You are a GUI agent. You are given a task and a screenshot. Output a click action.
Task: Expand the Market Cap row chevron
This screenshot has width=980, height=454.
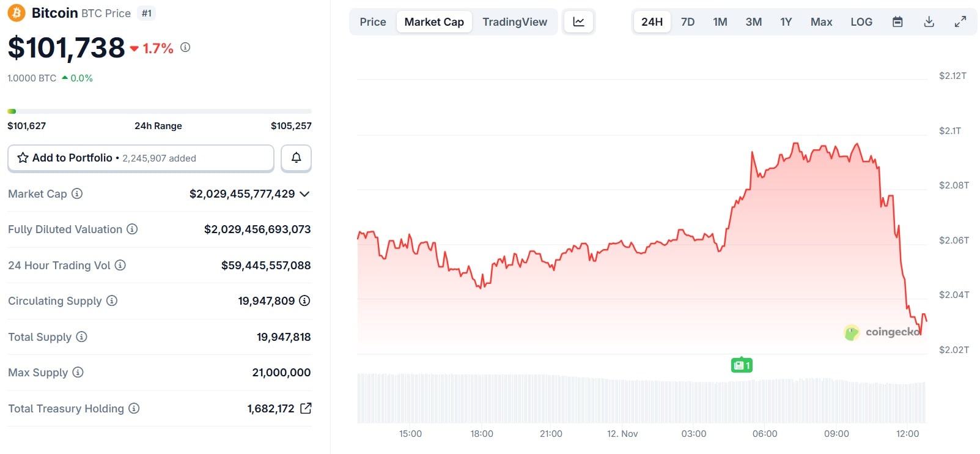click(x=304, y=194)
